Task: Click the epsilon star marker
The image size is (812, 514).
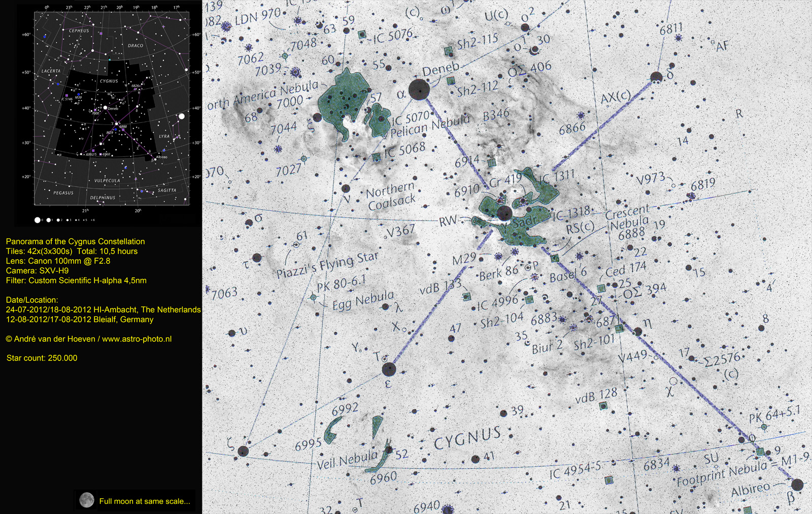Action: click(389, 369)
